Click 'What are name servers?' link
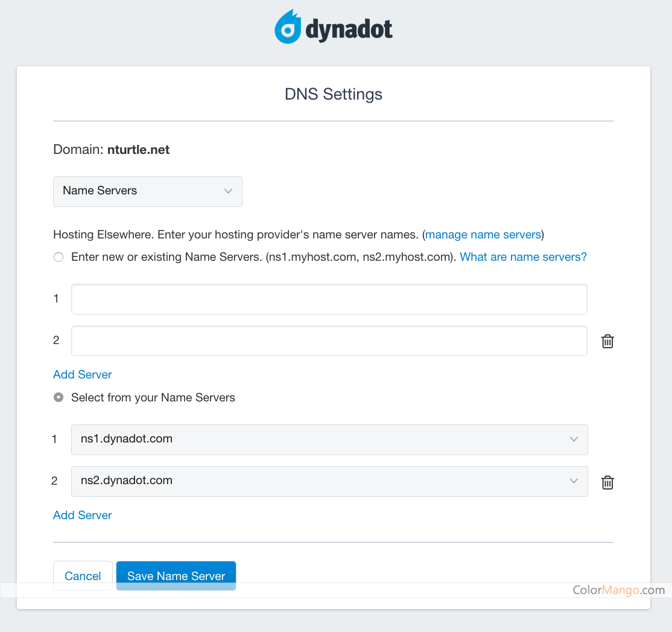The width and height of the screenshot is (672, 632). point(522,257)
